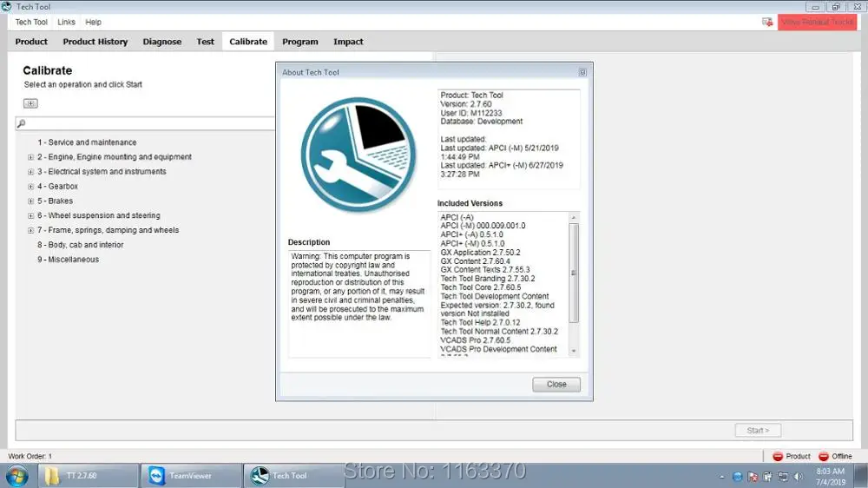Click the warning text in Description box
The image size is (868, 488).
click(358, 287)
